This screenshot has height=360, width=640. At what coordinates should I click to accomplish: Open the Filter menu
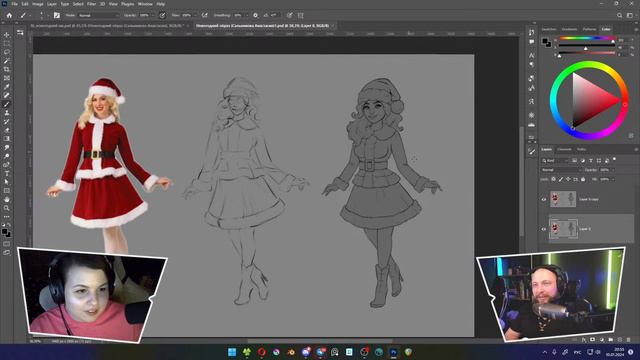[91, 4]
